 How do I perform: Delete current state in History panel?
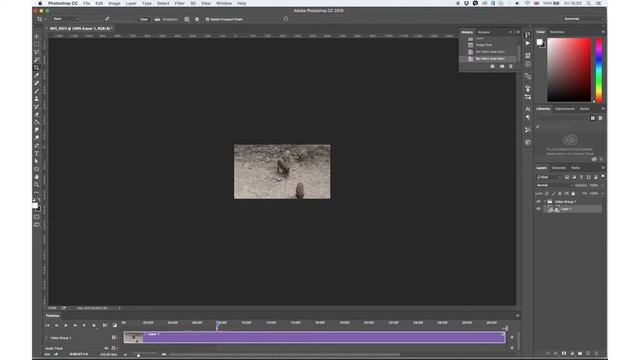coord(510,66)
